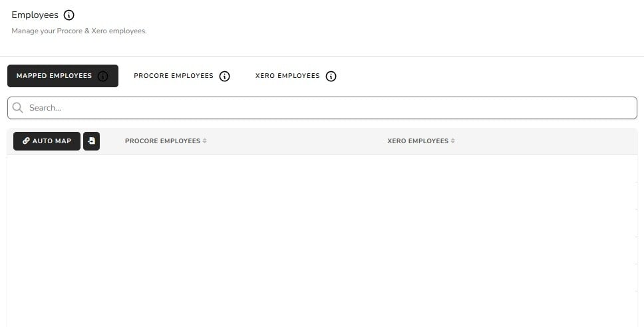Sort by Procore Employees column header
The image size is (644, 327).
point(162,141)
